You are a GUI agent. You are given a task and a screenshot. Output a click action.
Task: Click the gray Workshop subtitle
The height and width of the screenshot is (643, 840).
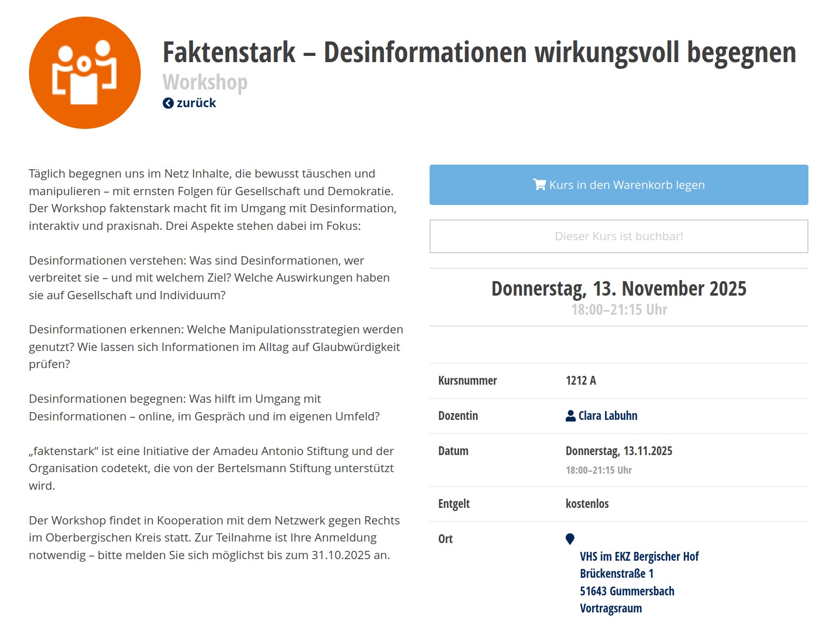[x=205, y=82]
